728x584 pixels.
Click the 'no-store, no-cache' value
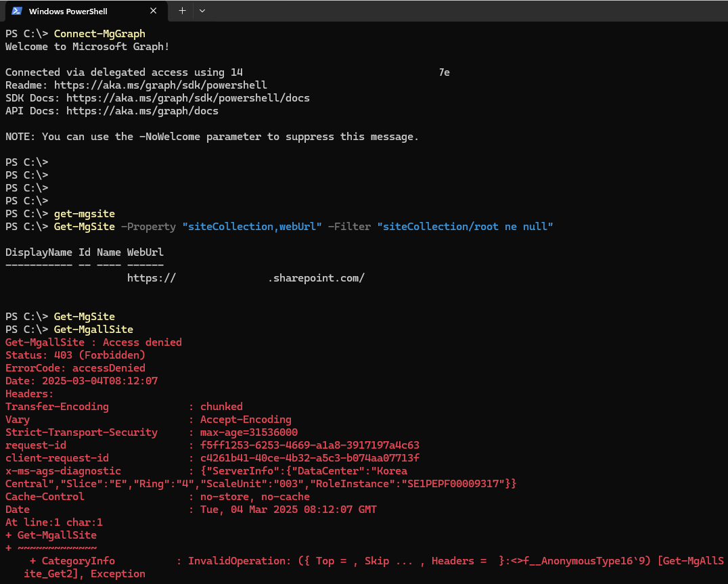tap(255, 497)
